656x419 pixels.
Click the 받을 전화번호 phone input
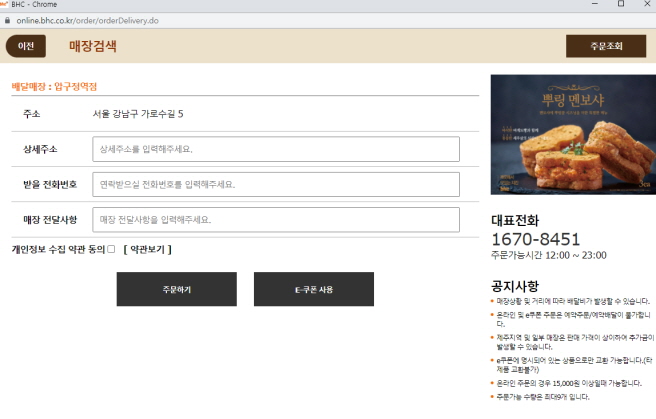coord(276,184)
